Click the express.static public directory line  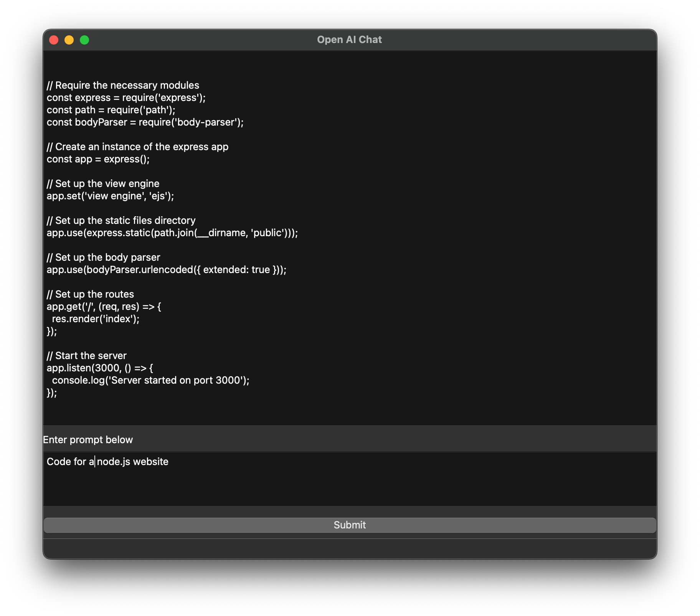(172, 232)
